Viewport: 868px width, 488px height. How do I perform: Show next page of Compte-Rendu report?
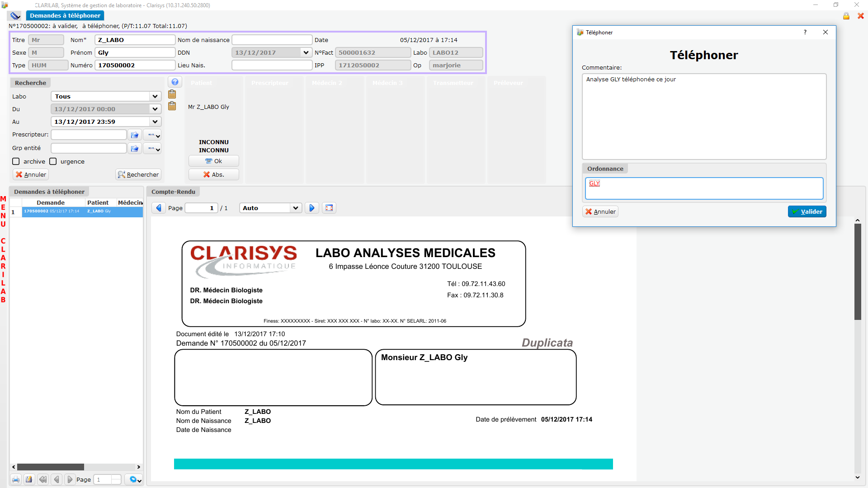click(311, 208)
